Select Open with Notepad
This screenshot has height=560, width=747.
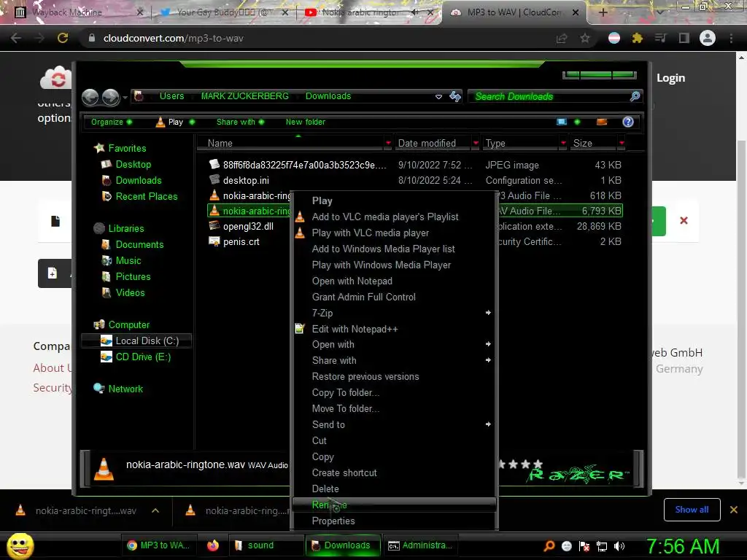coord(395,281)
